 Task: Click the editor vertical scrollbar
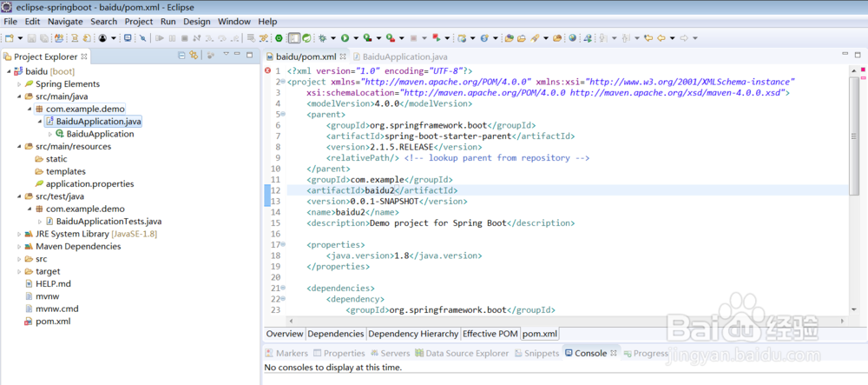[x=853, y=136]
